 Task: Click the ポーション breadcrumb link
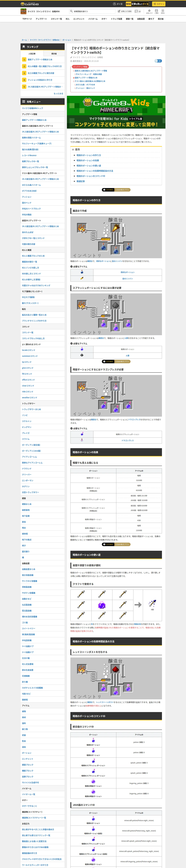point(67,40)
